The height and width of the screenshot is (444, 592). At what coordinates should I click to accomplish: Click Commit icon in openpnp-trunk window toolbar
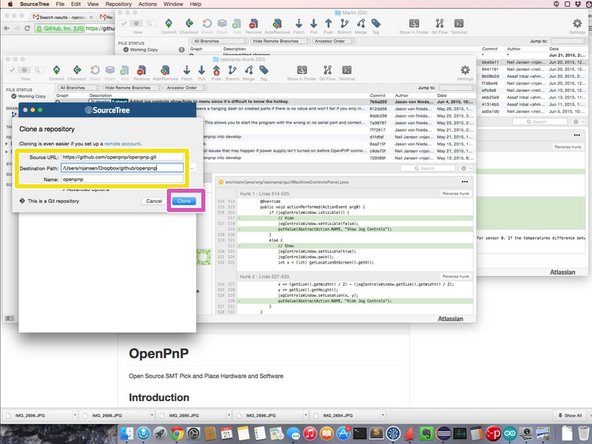(56, 70)
